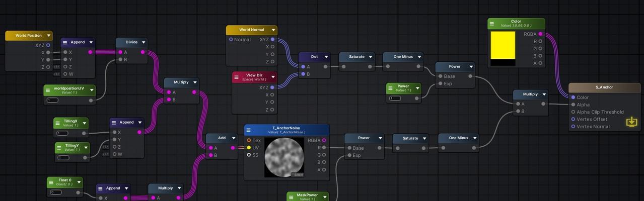Open the dropdown arrow on the worldpositionUV node

tap(91, 90)
